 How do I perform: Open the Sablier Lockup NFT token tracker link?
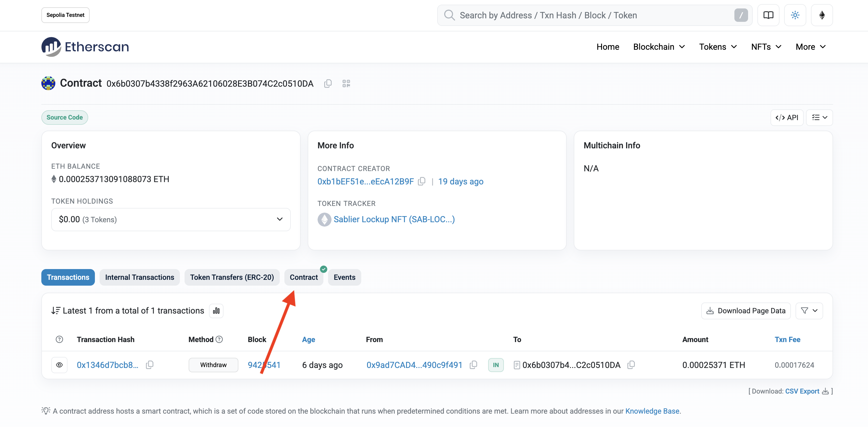click(394, 219)
